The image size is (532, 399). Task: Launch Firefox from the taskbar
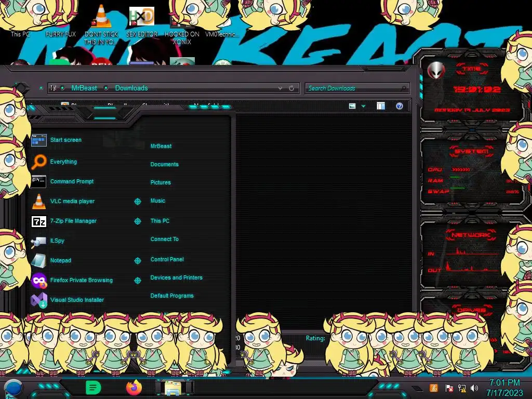[x=134, y=388]
